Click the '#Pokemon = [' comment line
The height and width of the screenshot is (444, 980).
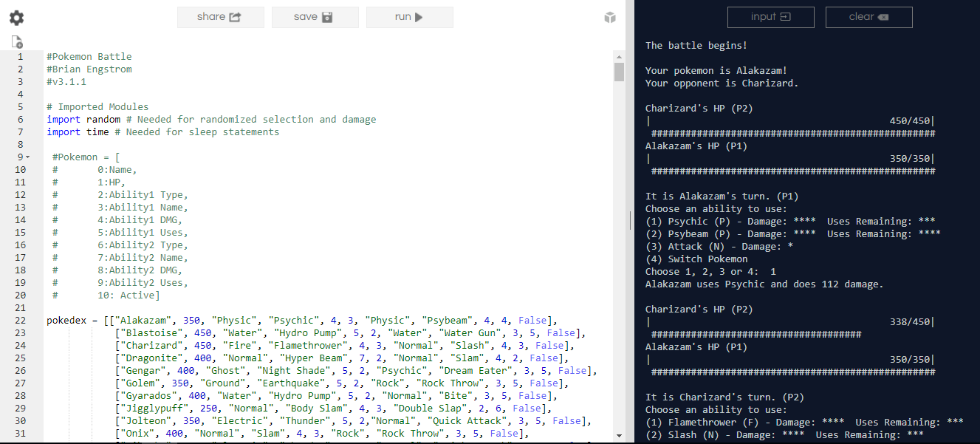[86, 157]
